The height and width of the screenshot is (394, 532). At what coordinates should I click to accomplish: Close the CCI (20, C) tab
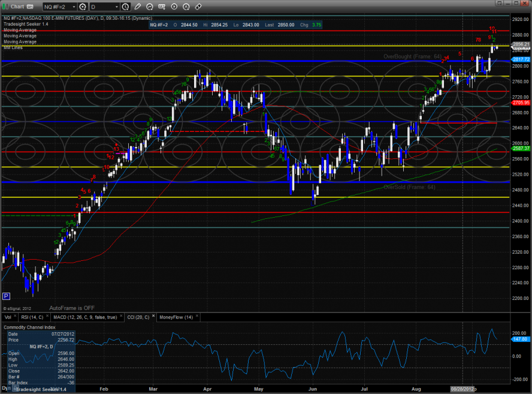pos(152,317)
